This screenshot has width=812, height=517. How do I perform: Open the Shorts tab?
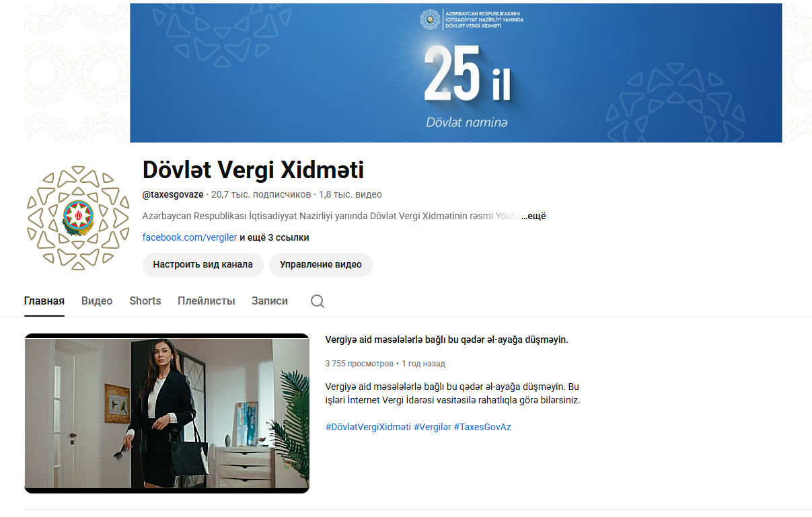145,301
